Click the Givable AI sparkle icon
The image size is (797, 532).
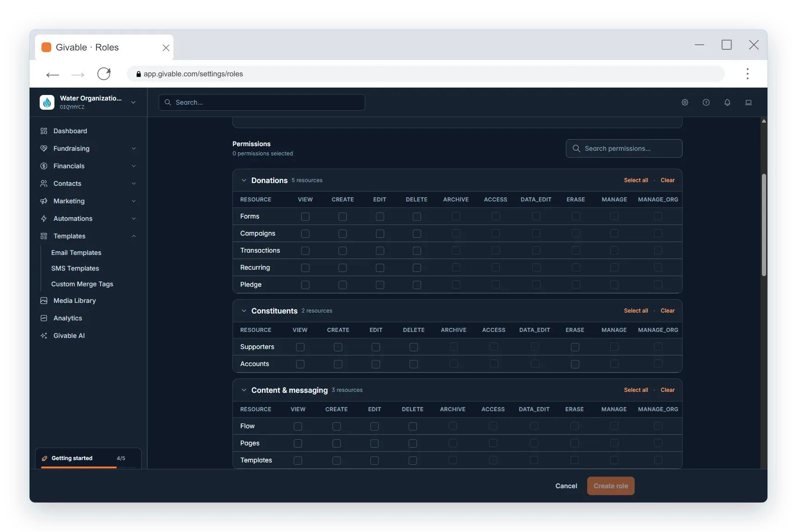pyautogui.click(x=44, y=336)
